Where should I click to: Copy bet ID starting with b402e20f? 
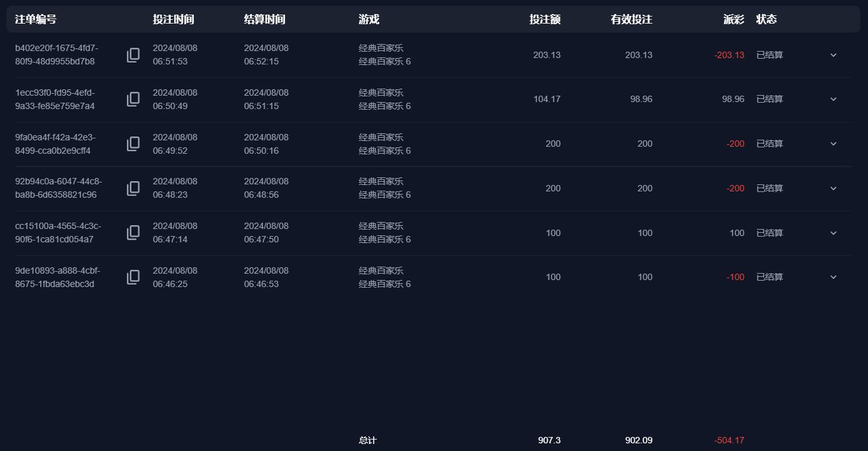[133, 55]
